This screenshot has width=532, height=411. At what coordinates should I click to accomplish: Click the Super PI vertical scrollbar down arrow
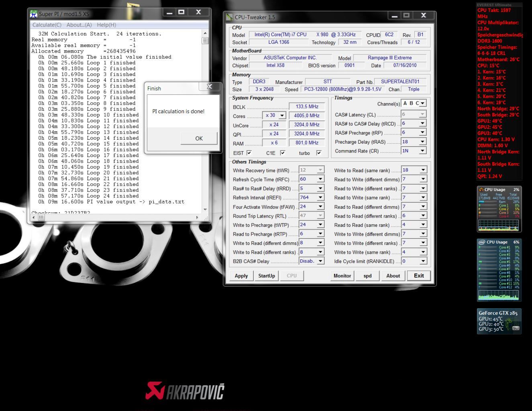click(205, 210)
